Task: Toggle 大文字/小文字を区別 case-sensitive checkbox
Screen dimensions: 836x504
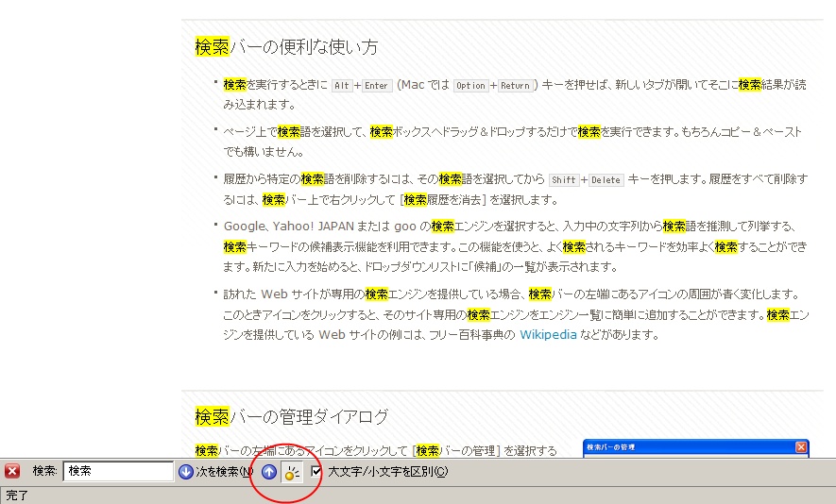Action: point(316,471)
